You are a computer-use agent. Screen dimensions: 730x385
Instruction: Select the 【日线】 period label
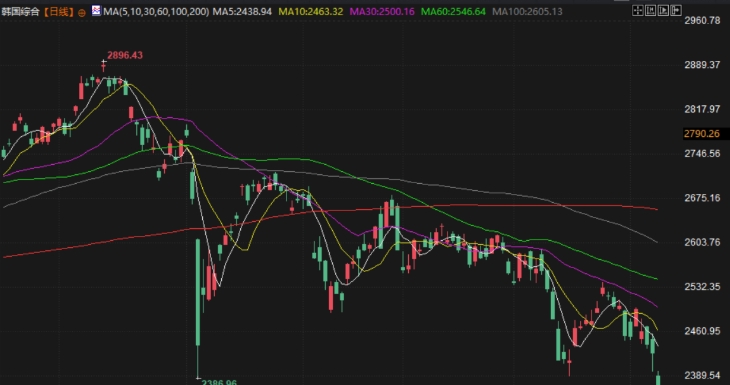(59, 12)
